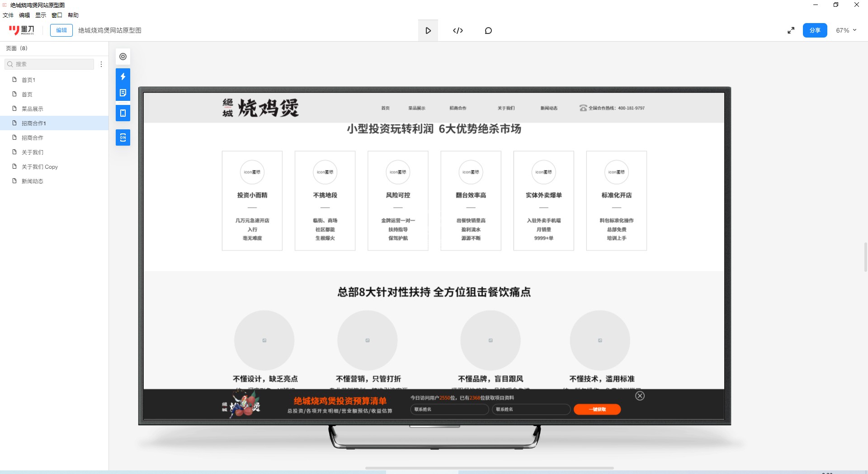Close the bottom banner with X
This screenshot has width=868, height=474.
pos(640,396)
